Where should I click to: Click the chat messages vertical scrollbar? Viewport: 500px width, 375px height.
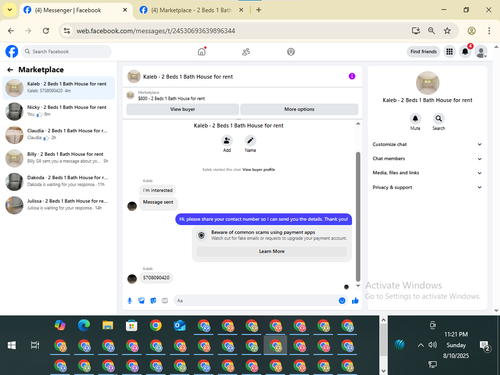[358, 217]
